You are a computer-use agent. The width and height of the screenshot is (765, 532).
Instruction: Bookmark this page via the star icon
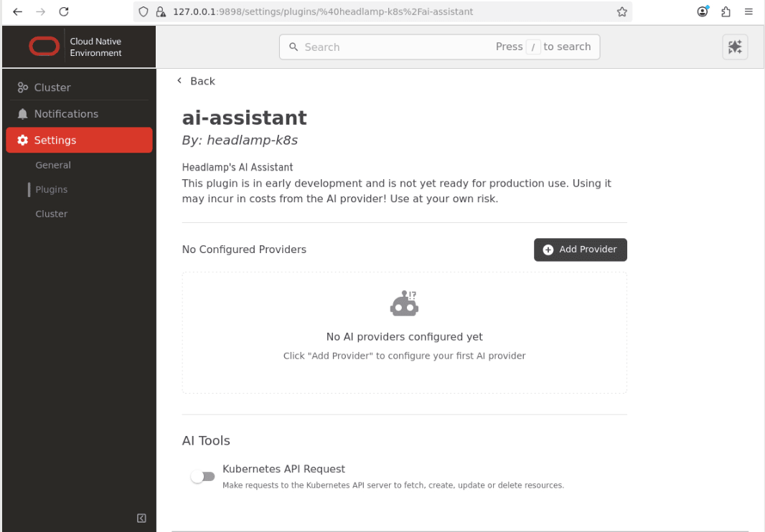[621, 11]
